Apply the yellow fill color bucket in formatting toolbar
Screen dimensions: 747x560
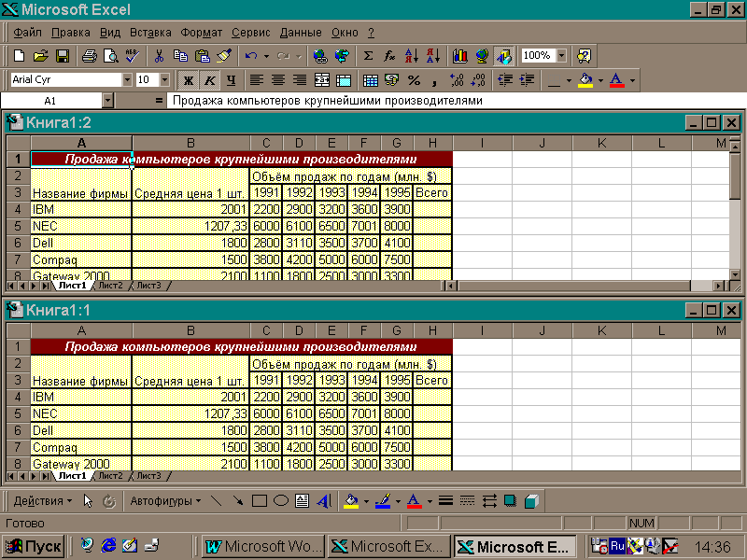[x=585, y=80]
